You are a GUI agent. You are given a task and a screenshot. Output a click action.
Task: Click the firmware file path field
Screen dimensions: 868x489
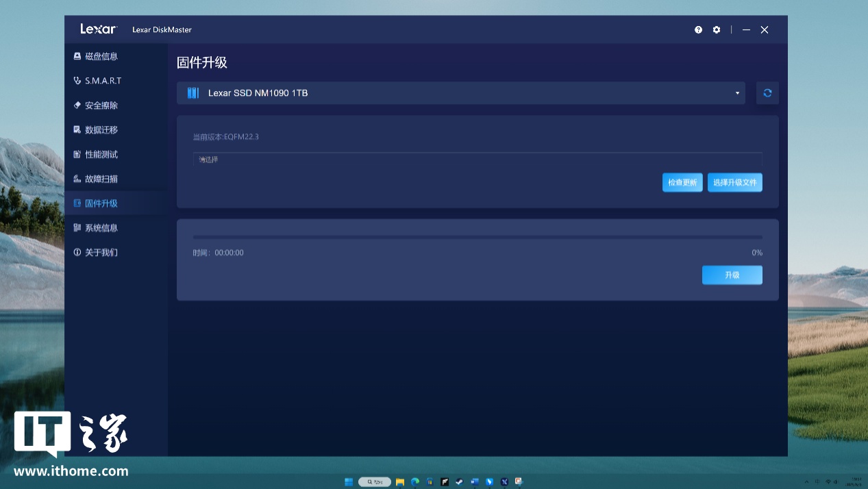coord(477,160)
